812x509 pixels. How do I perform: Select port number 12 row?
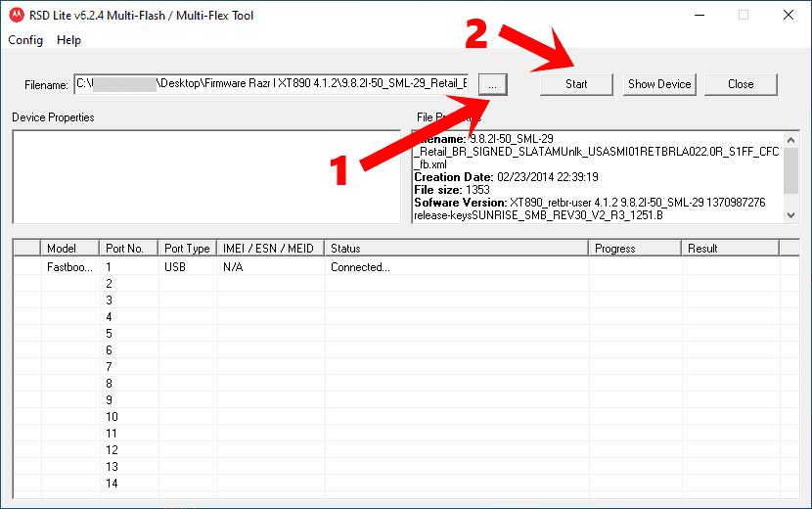[407, 450]
